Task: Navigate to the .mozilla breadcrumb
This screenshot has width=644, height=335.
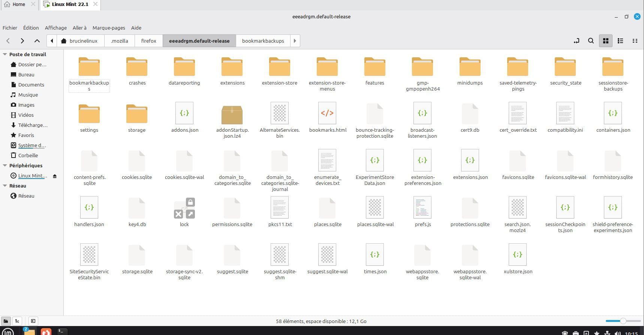Action: pyautogui.click(x=119, y=41)
